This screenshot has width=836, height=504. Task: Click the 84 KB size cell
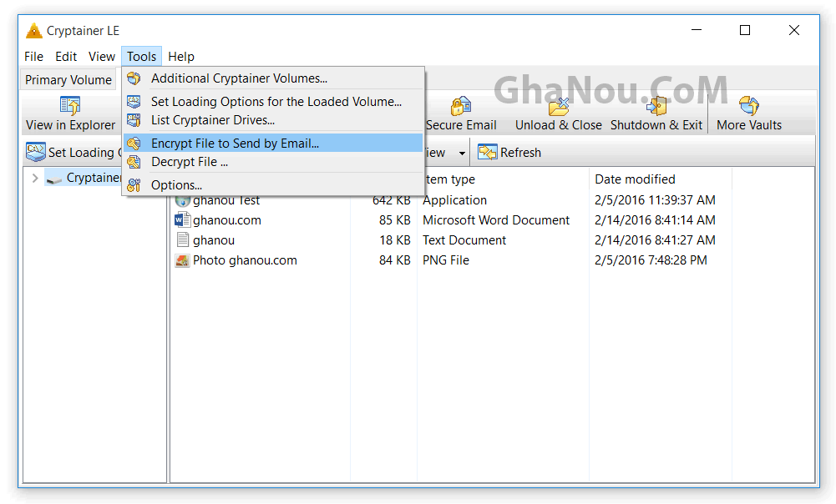click(x=395, y=260)
